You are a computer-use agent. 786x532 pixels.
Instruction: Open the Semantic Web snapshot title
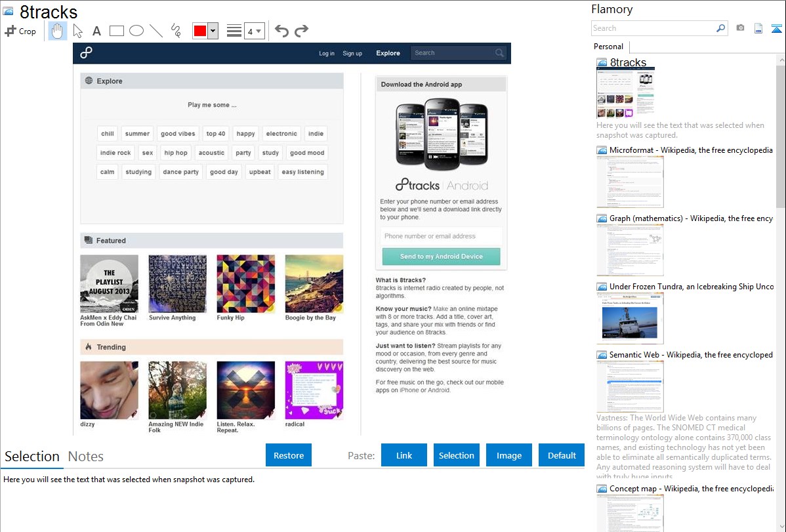691,354
